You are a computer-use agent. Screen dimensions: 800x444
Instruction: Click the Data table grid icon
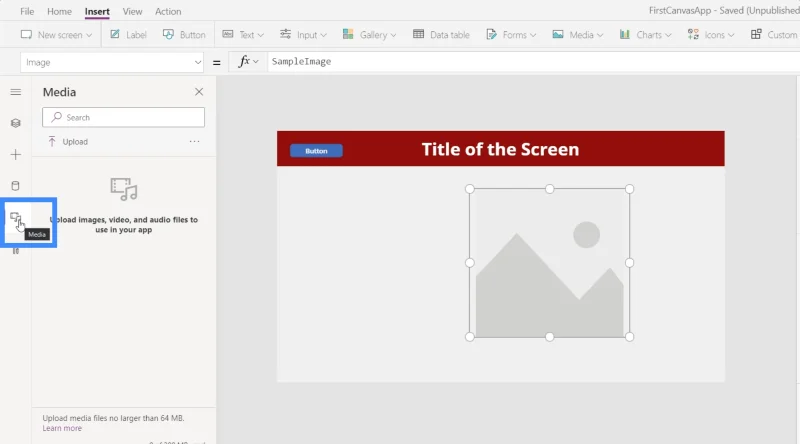(x=418, y=34)
